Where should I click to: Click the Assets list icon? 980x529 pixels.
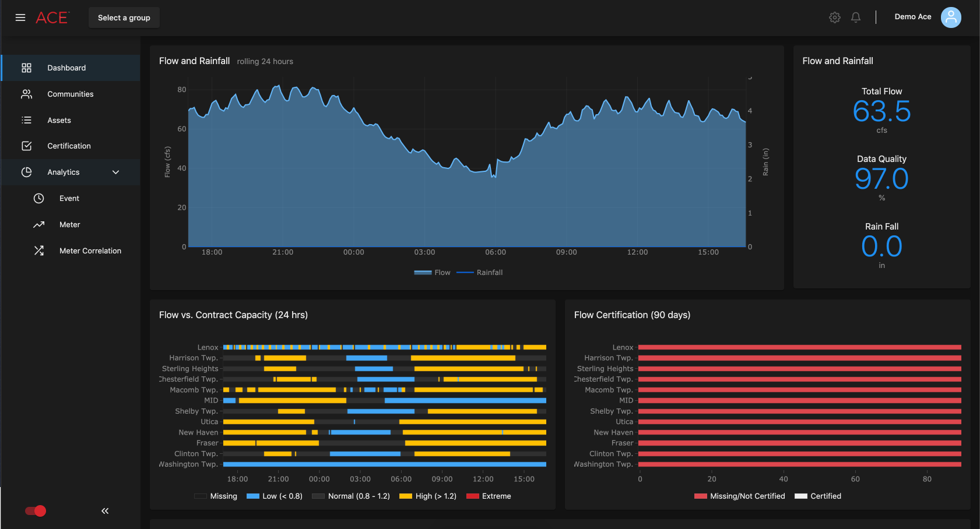pos(26,120)
